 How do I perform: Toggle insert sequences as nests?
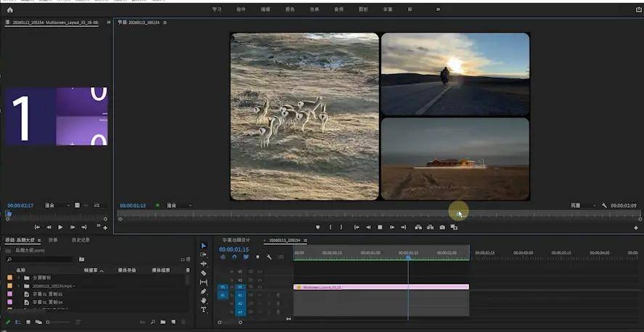pyautogui.click(x=223, y=257)
